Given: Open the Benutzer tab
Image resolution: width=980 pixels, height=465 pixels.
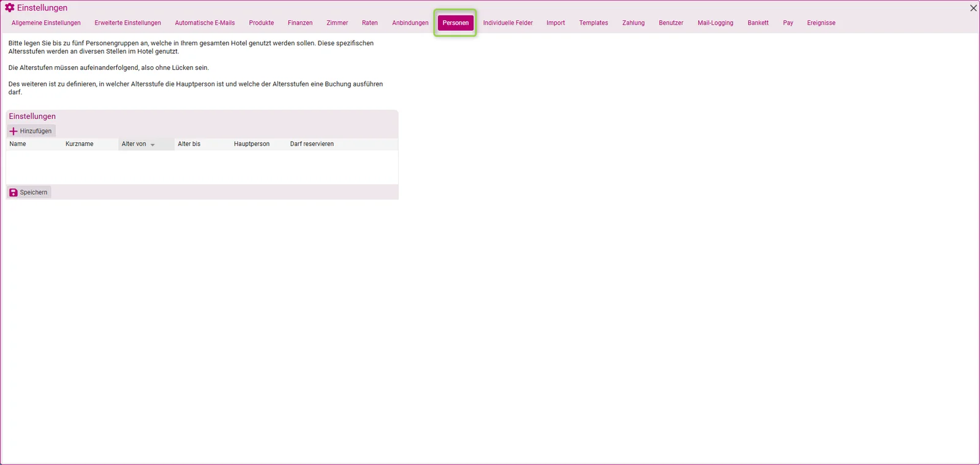Looking at the screenshot, I should pyautogui.click(x=671, y=23).
